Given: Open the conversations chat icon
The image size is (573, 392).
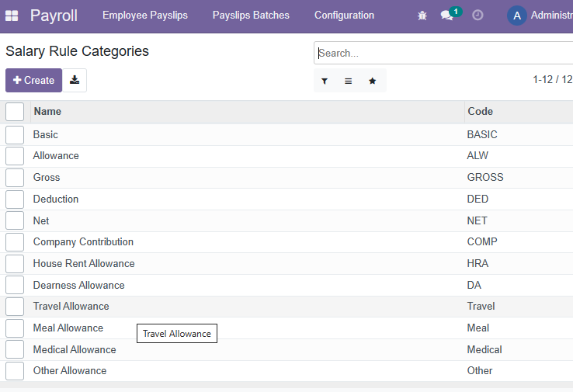Looking at the screenshot, I should click(x=446, y=16).
